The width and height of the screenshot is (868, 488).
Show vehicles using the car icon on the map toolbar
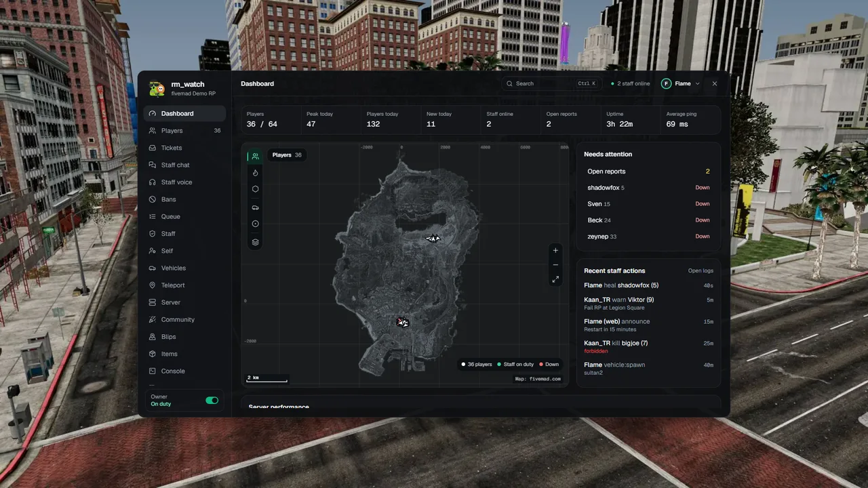tap(255, 207)
